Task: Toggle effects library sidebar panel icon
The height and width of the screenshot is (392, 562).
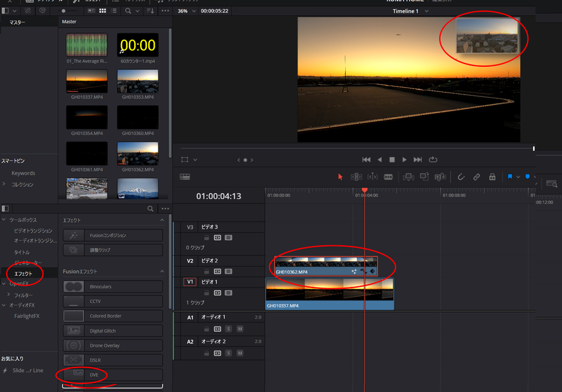Action: pyautogui.click(x=5, y=208)
